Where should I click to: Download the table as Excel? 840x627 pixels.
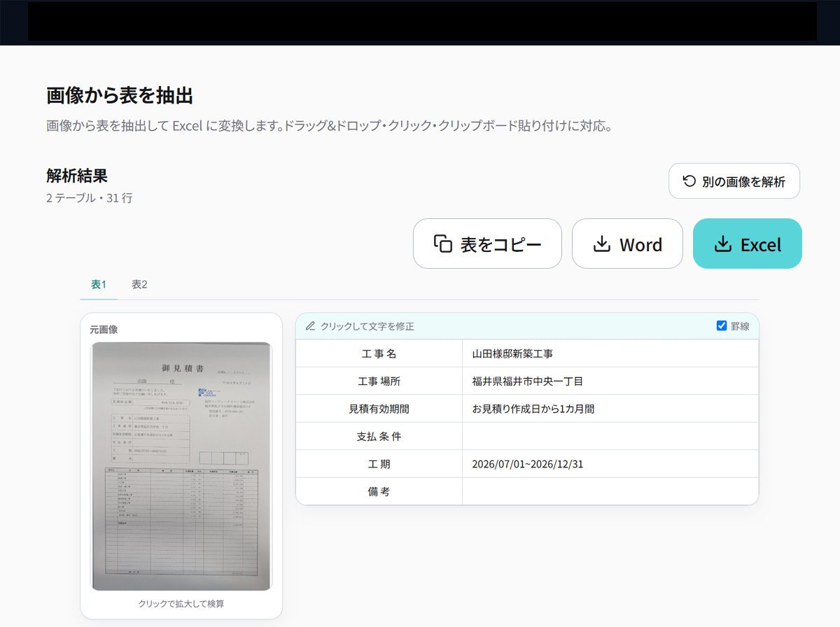click(748, 244)
